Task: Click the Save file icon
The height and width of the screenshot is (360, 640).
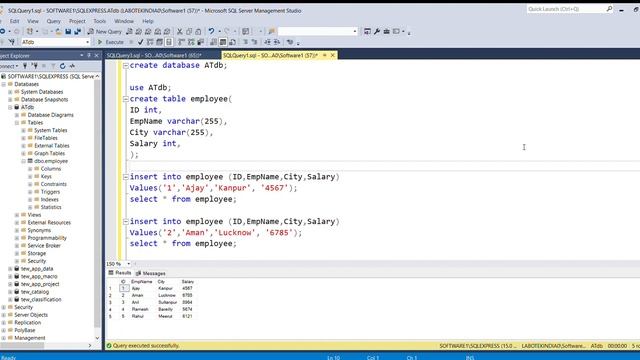Action: pyautogui.click(x=68, y=31)
